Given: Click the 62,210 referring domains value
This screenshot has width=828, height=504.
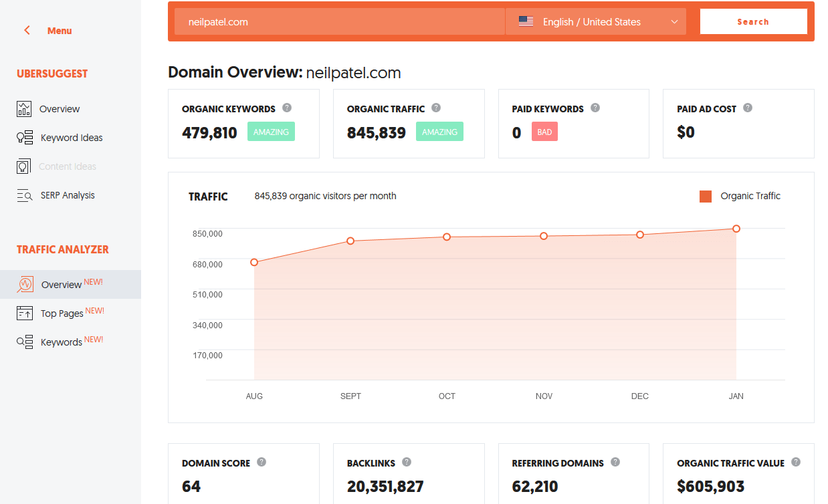Looking at the screenshot, I should click(535, 487).
